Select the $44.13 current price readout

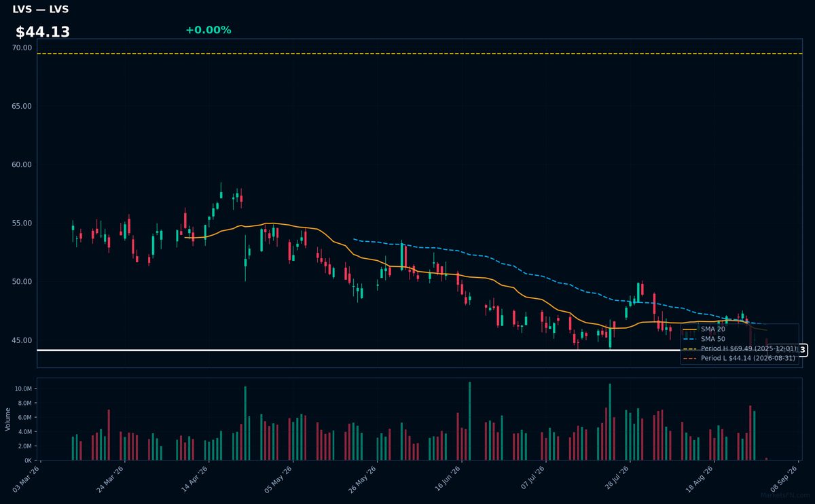pos(43,32)
